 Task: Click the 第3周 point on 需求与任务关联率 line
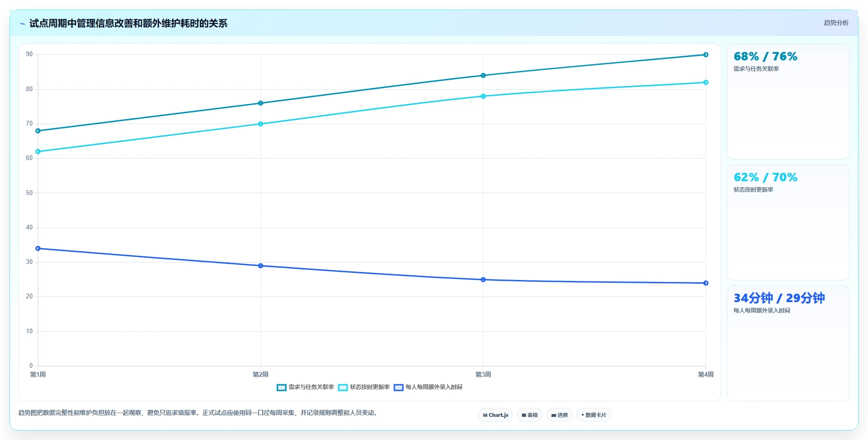(483, 76)
